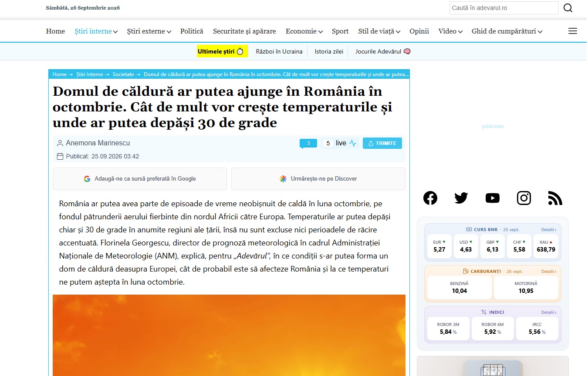Open Detalii link for Curs BNR

coord(549,230)
